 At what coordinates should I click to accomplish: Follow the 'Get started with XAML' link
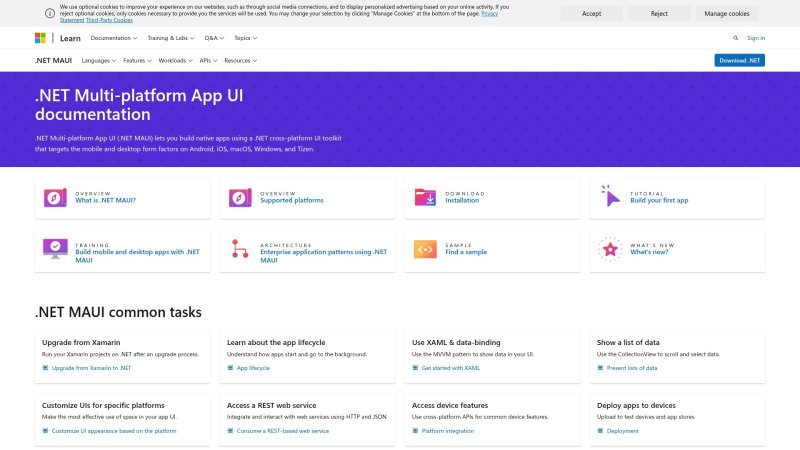click(450, 368)
